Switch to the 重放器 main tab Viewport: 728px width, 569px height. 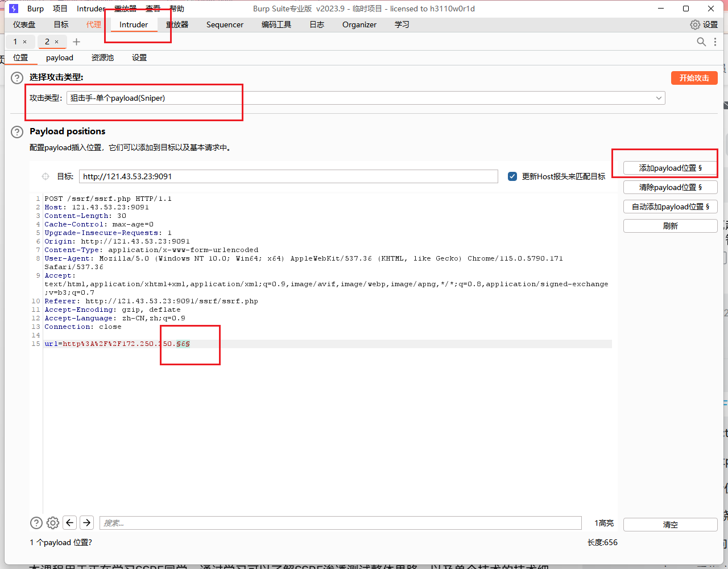click(177, 24)
